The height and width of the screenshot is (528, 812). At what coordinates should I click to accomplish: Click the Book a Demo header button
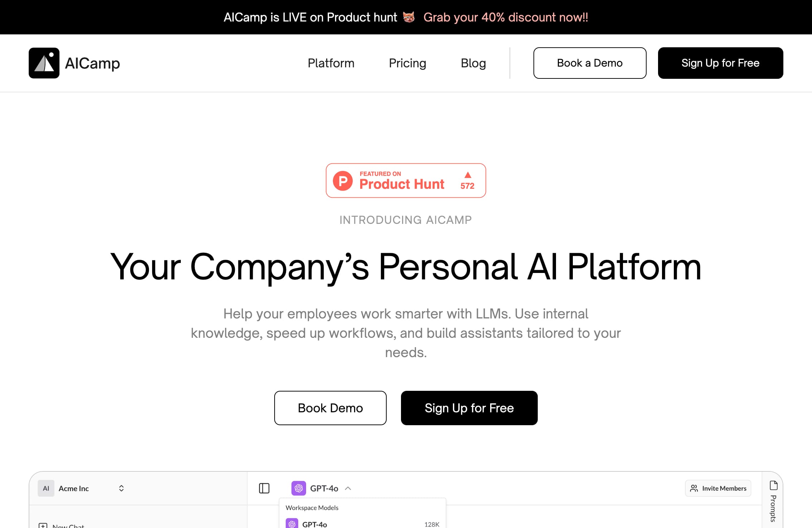590,63
